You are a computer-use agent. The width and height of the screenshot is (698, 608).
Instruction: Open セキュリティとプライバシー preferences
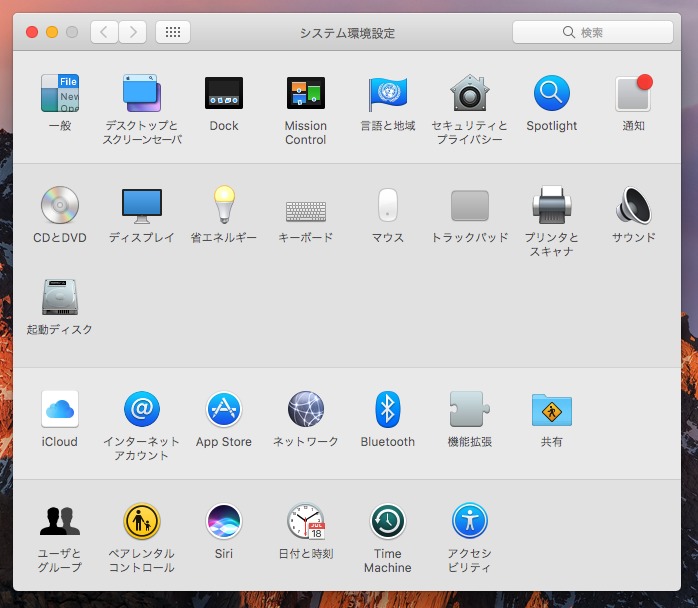pyautogui.click(x=470, y=93)
